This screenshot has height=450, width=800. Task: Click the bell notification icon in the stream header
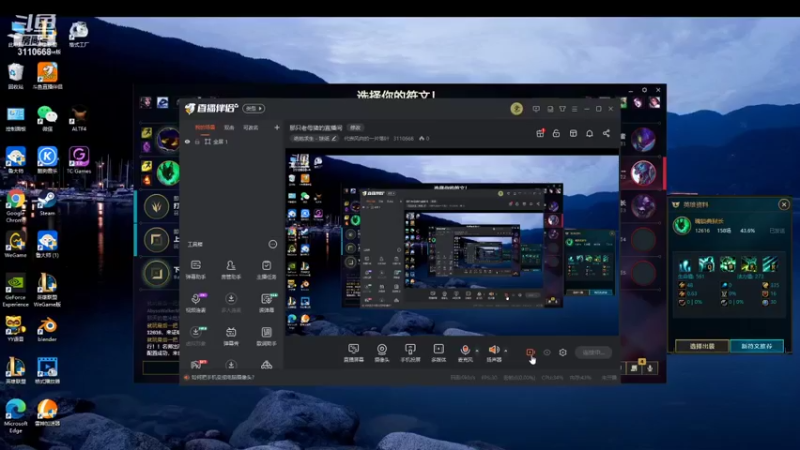tap(589, 133)
